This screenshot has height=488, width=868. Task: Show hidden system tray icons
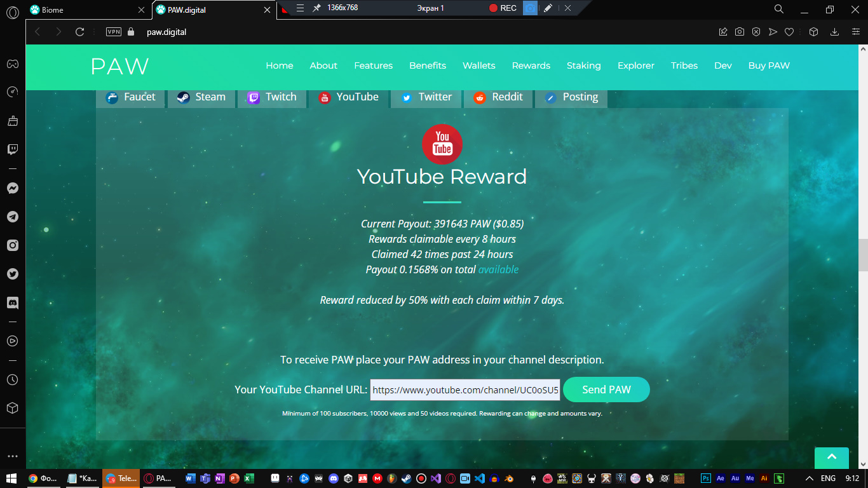[809, 478]
